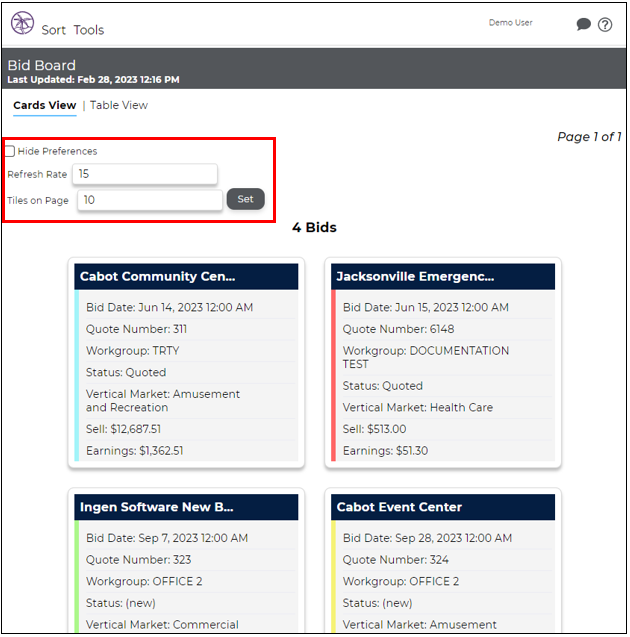Click 'Sell: $513.00' text
The width and height of the screenshot is (630, 637).
[x=375, y=429]
